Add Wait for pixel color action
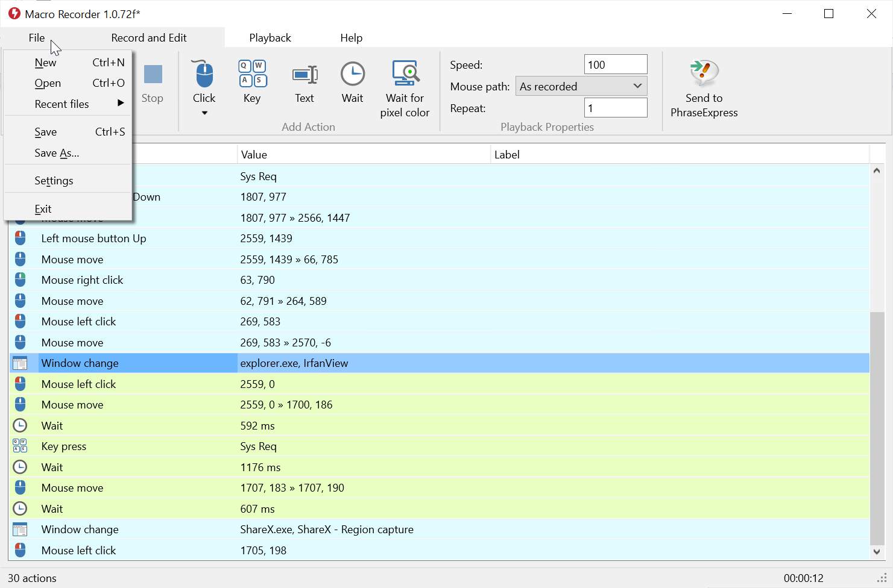Viewport: 893px width, 588px height. click(405, 89)
